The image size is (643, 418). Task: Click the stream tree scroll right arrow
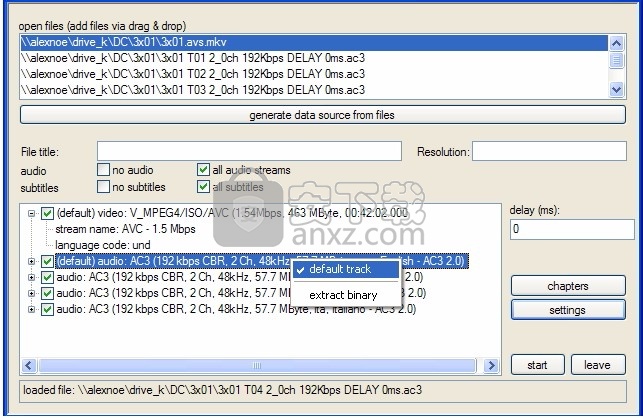click(x=491, y=365)
